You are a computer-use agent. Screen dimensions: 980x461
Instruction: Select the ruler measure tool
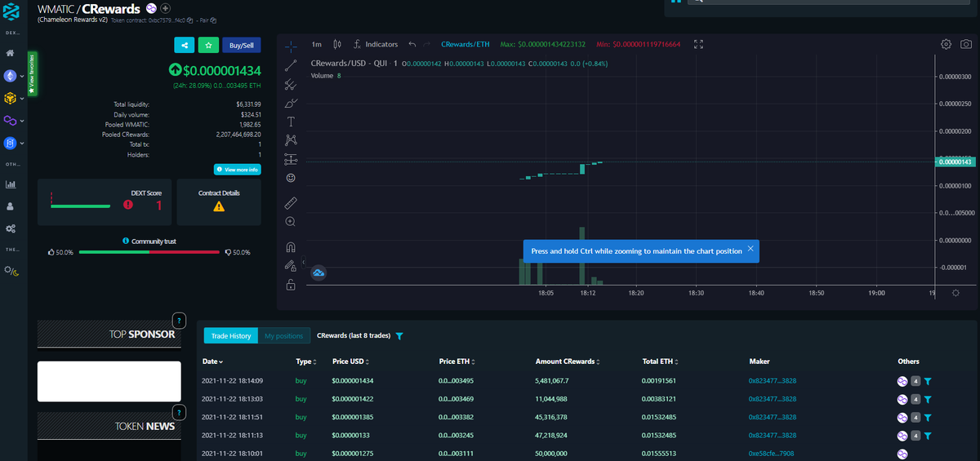click(x=291, y=202)
